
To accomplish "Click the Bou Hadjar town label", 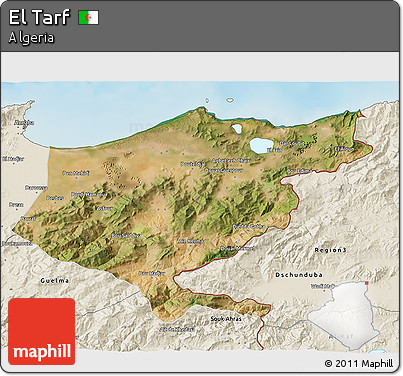I will click(x=152, y=273).
